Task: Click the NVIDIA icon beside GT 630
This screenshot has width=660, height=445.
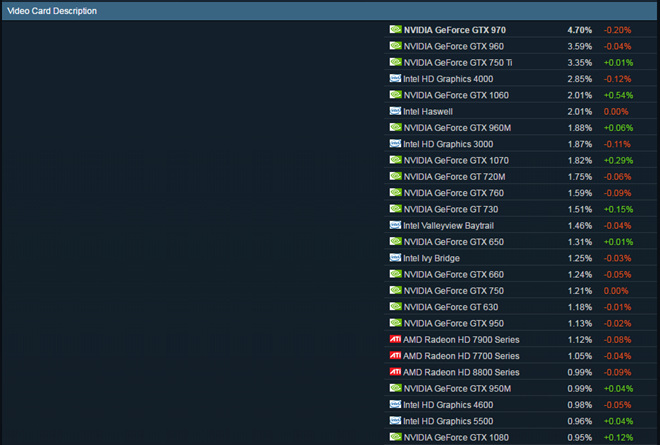Action: tap(395, 306)
